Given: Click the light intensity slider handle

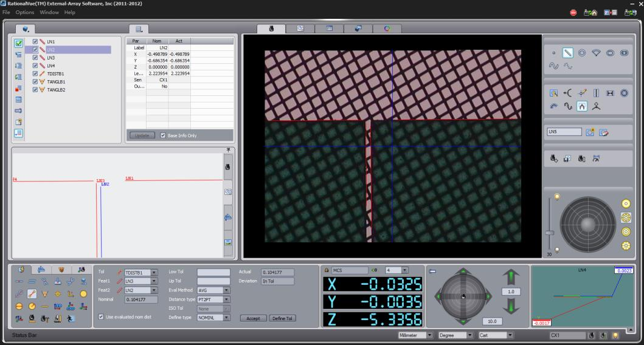Looking at the screenshot, I should pos(550,233).
